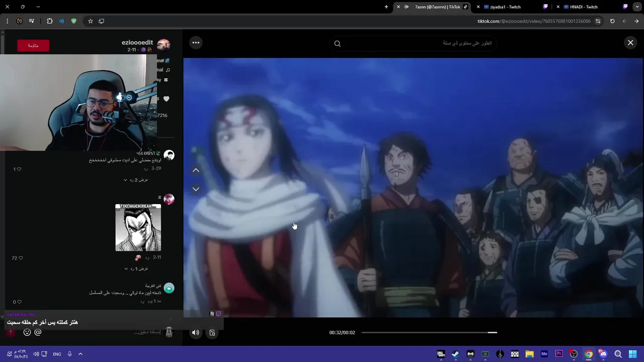Open site settings icon beside URL
Image resolution: width=644 pixels, height=362 pixels.
pyautogui.click(x=598, y=21)
